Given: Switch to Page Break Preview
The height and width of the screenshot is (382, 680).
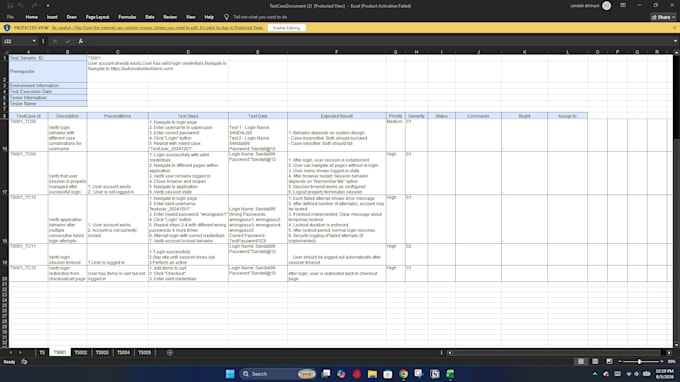Looking at the screenshot, I should tap(609, 362).
